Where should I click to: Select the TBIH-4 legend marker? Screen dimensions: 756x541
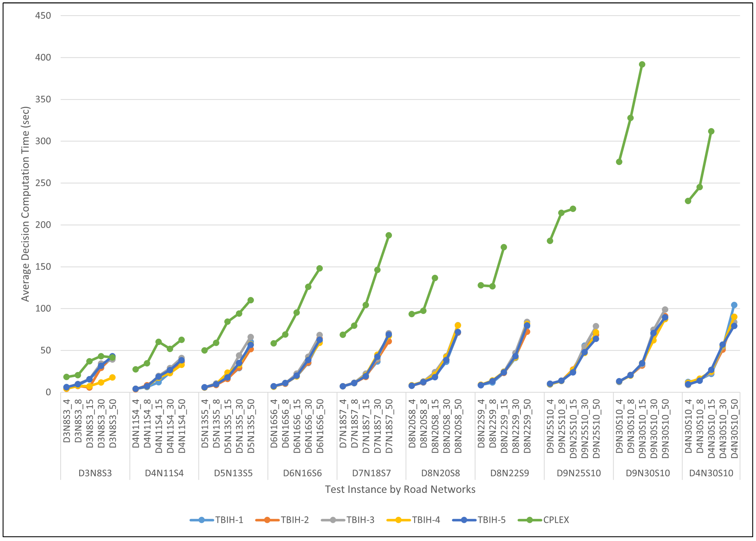[x=399, y=520]
